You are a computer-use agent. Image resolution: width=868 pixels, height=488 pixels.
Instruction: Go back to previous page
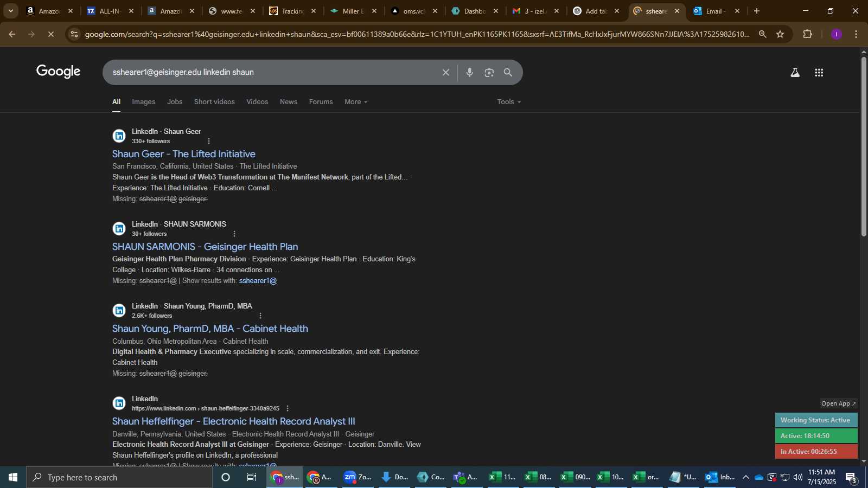click(12, 34)
